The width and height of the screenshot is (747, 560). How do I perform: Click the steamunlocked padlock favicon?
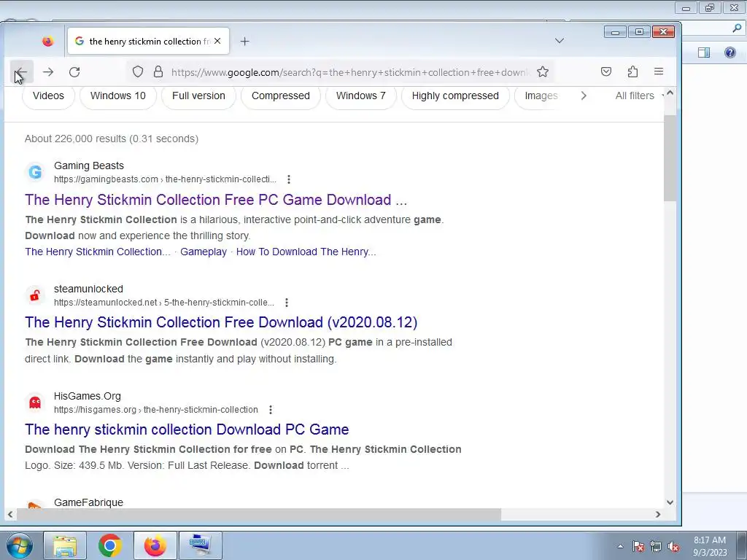pos(35,295)
